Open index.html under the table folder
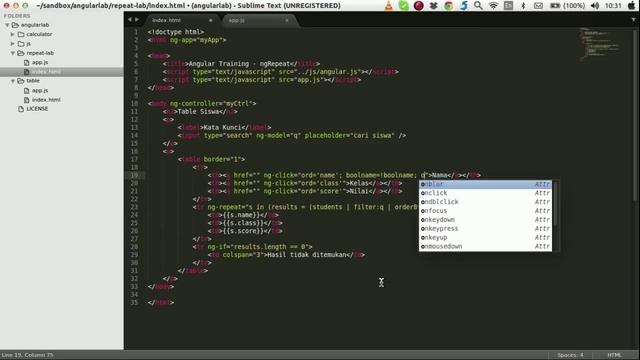 coord(46,100)
